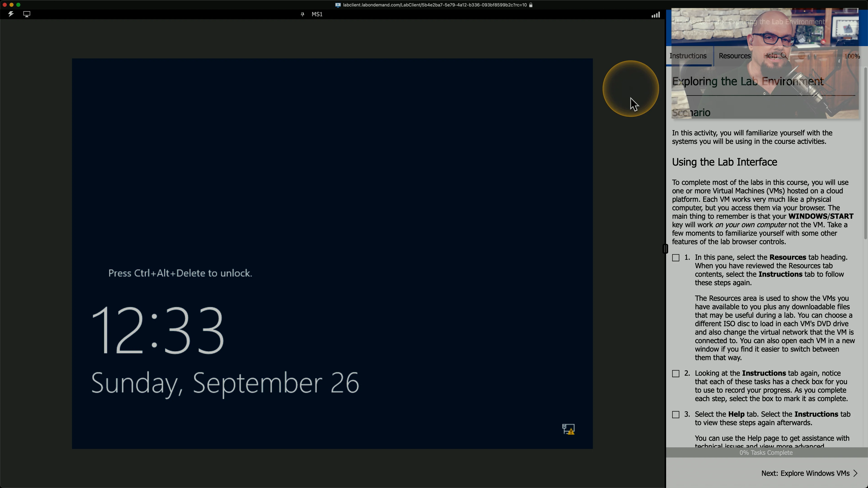The height and width of the screenshot is (488, 868).
Task: Click the site favicon before the URL
Action: coord(338,5)
